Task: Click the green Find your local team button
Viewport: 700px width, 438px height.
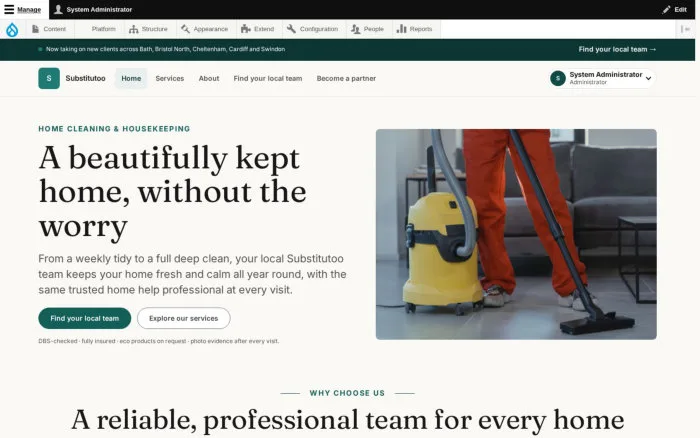Action: [85, 318]
